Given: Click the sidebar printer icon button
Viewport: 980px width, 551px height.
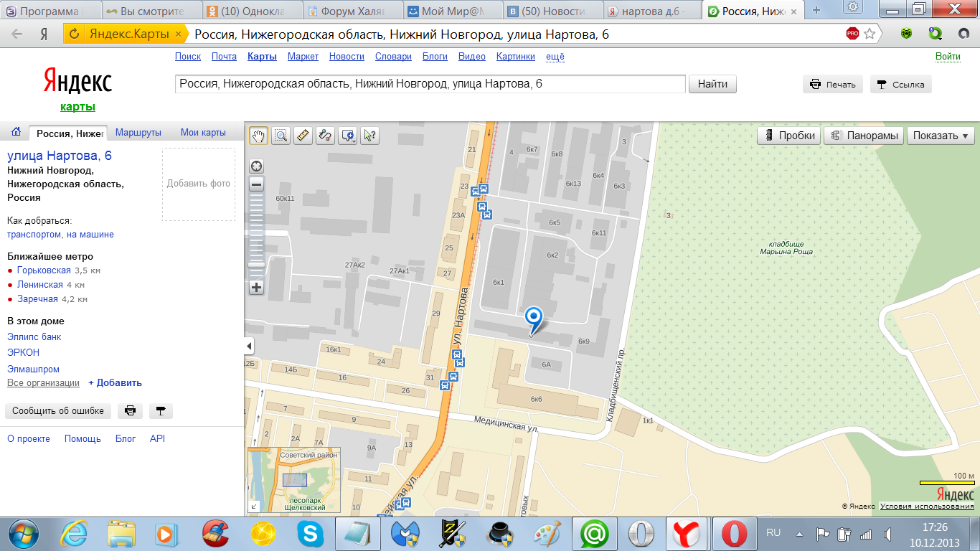Looking at the screenshot, I should tap(130, 411).
